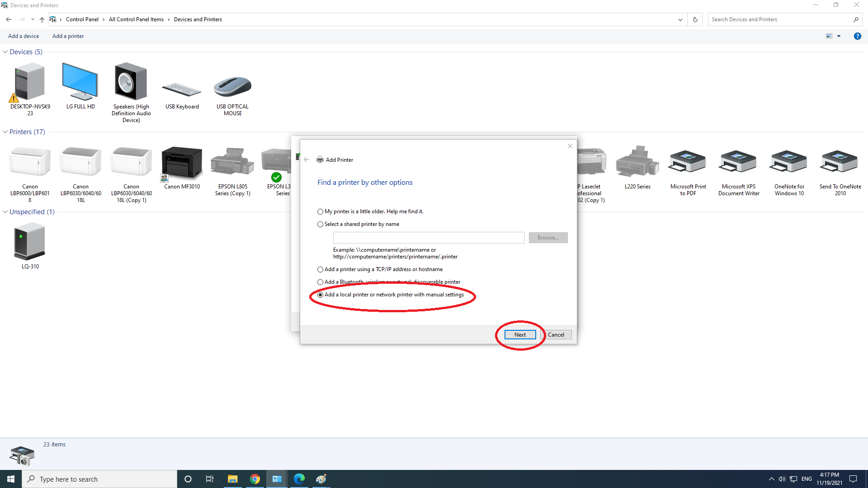
Task: Select 'My printer is a little older' option
Action: click(x=321, y=211)
